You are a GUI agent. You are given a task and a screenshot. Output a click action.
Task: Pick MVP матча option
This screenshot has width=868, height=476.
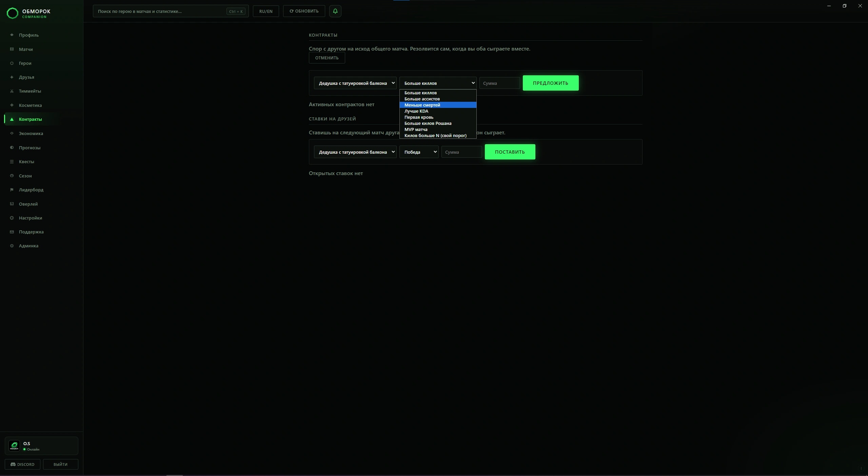[438, 129]
